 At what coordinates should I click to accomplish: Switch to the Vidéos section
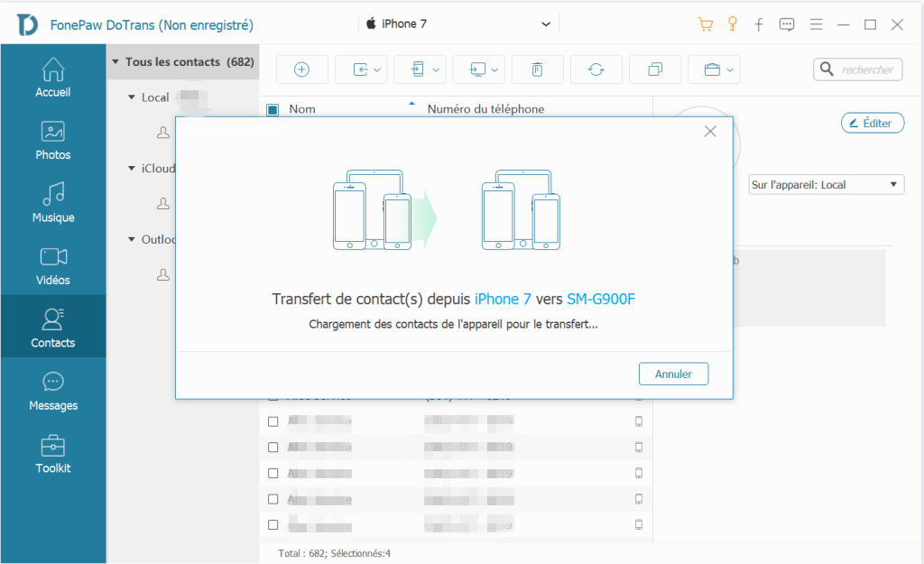(53, 266)
